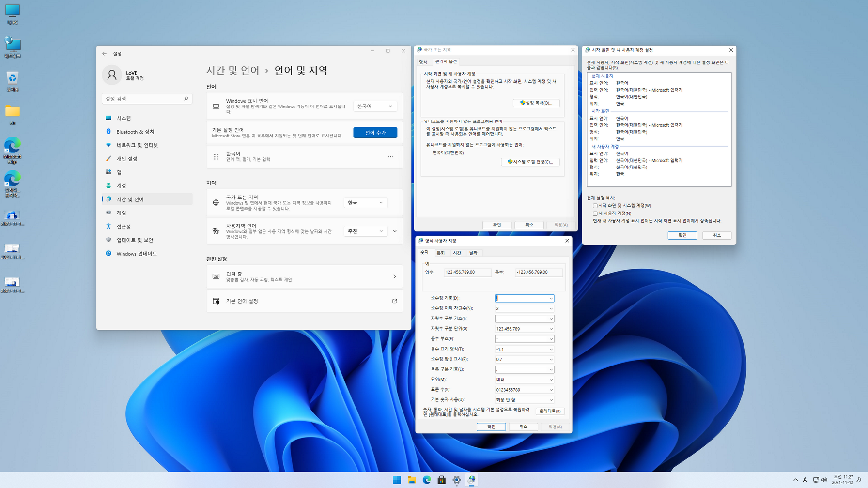Open the 게임 settings category
The width and height of the screenshot is (868, 488).
(x=147, y=213)
